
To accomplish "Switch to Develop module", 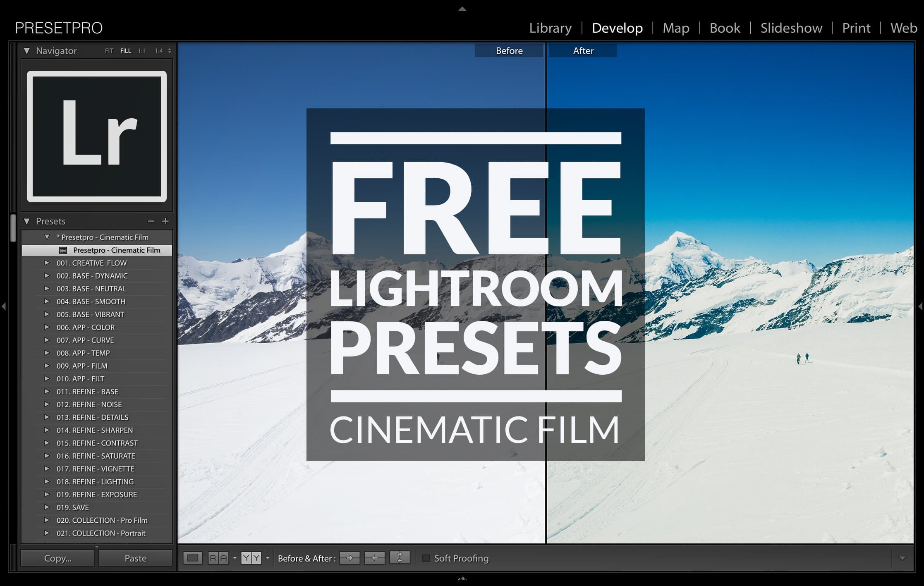I will 617,28.
